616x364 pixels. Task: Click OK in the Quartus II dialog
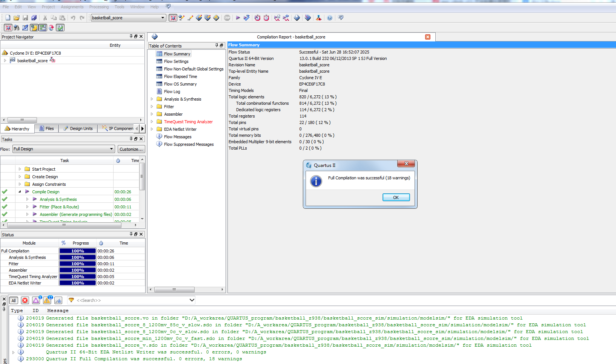click(396, 197)
